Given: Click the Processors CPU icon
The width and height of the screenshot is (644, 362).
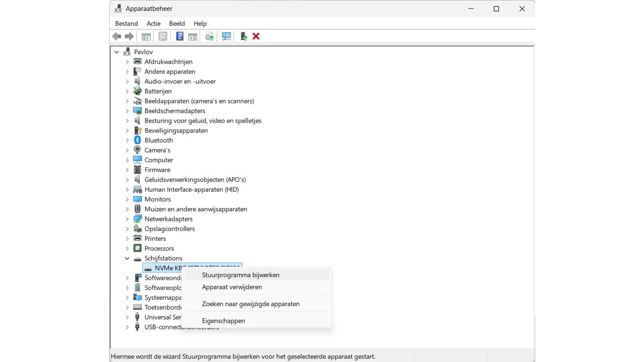Looking at the screenshot, I should [x=138, y=248].
